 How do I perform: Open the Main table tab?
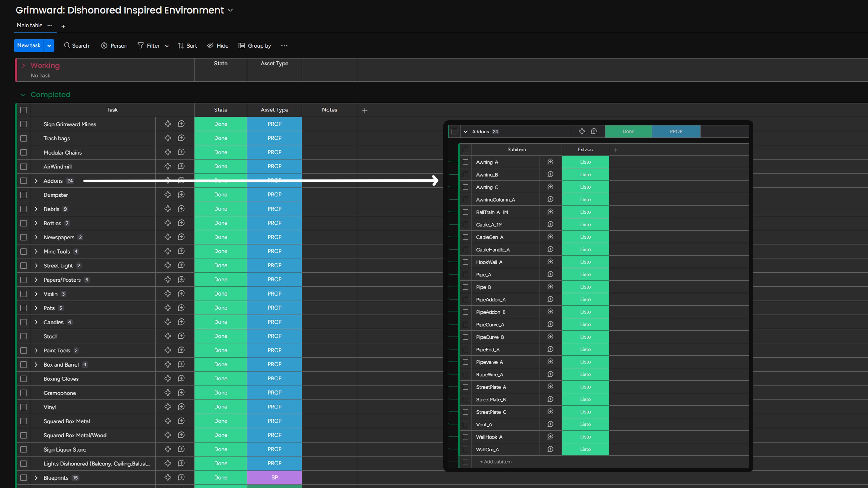(30, 26)
